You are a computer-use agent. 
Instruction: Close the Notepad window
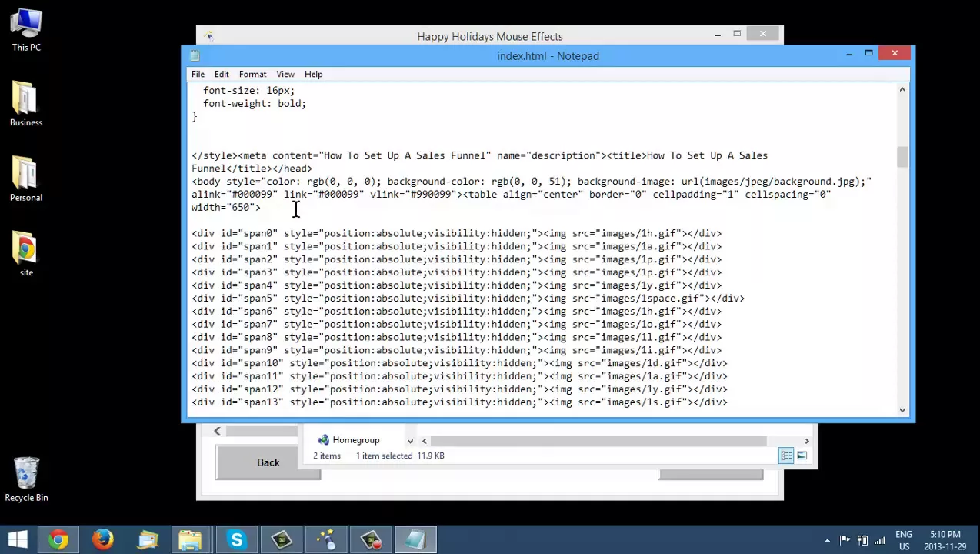895,53
